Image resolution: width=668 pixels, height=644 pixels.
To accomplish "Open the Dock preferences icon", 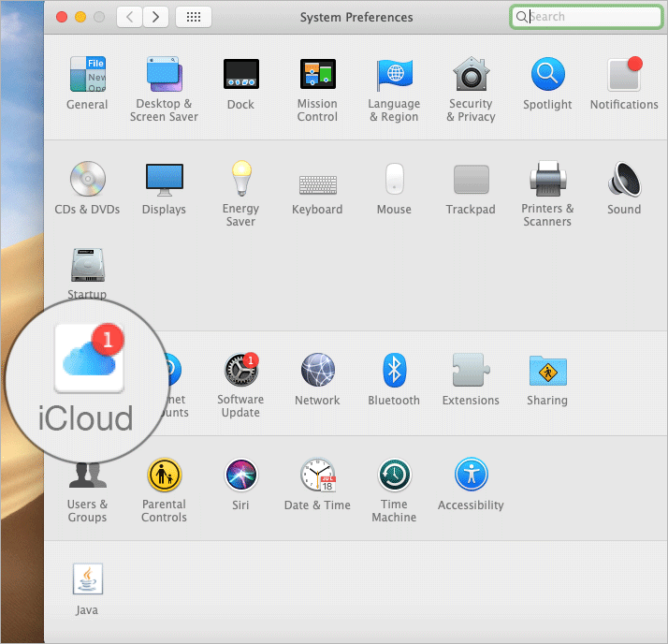I will pyautogui.click(x=241, y=74).
